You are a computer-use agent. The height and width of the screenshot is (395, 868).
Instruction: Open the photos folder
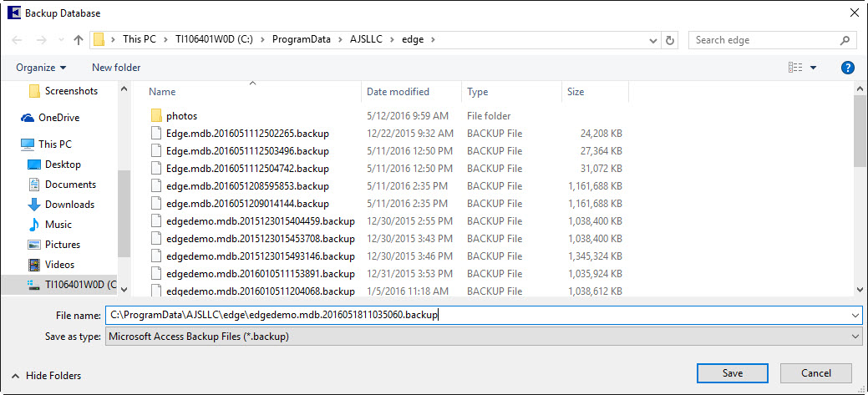pyautogui.click(x=181, y=116)
